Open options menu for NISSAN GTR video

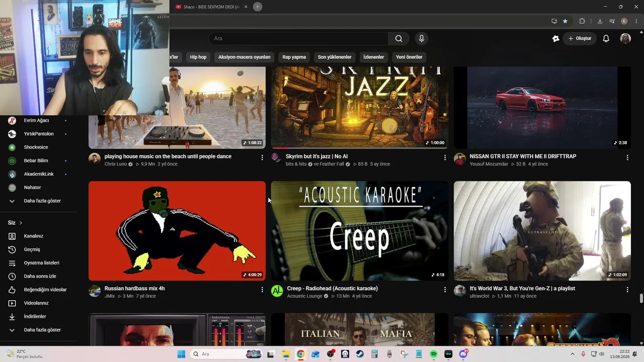(627, 158)
